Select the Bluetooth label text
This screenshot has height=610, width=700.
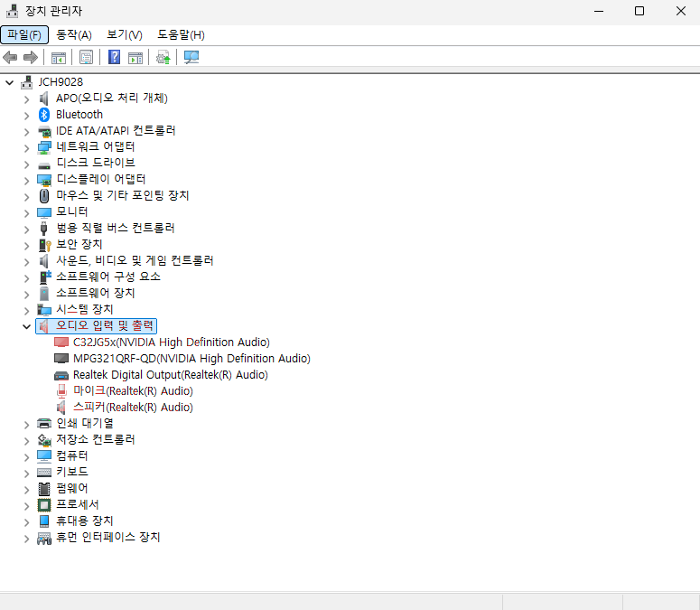79,115
